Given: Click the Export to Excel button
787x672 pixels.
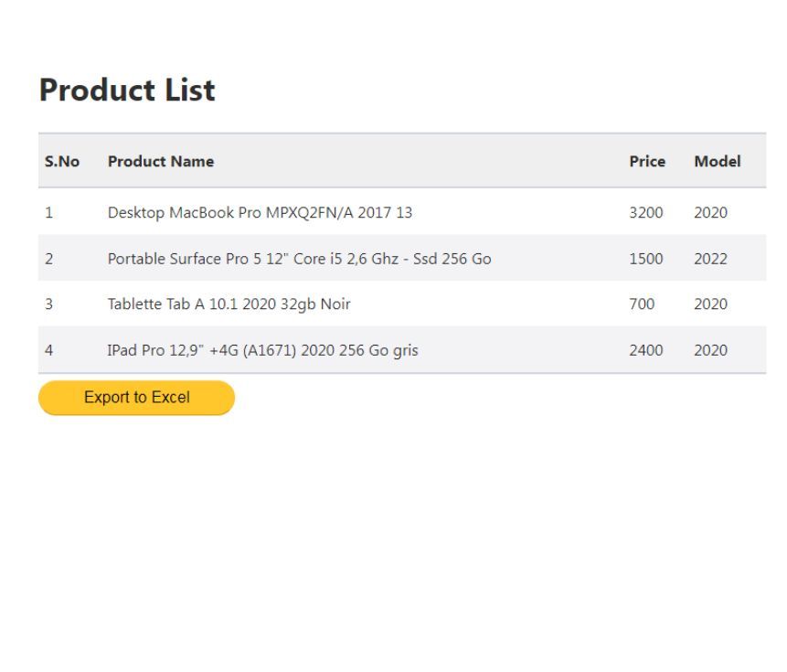Looking at the screenshot, I should (x=136, y=398).
